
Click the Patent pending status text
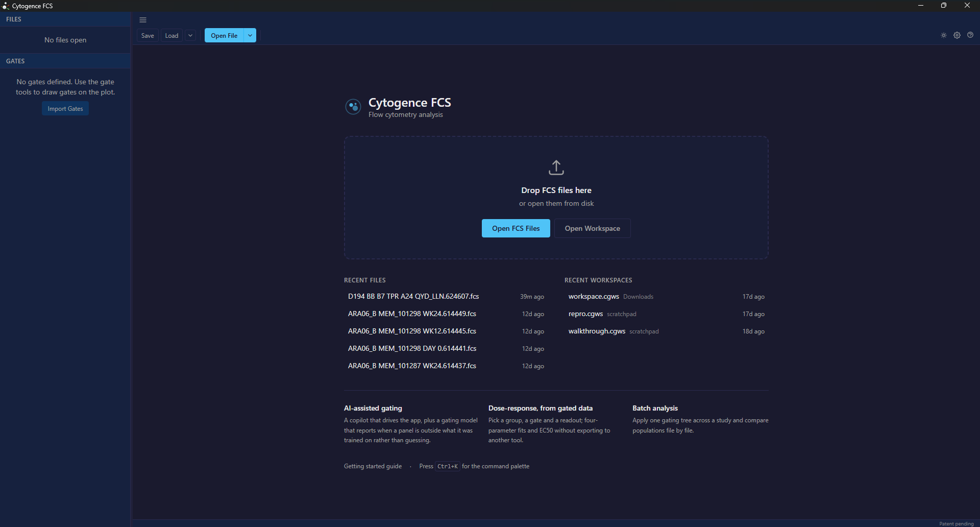[x=956, y=523]
